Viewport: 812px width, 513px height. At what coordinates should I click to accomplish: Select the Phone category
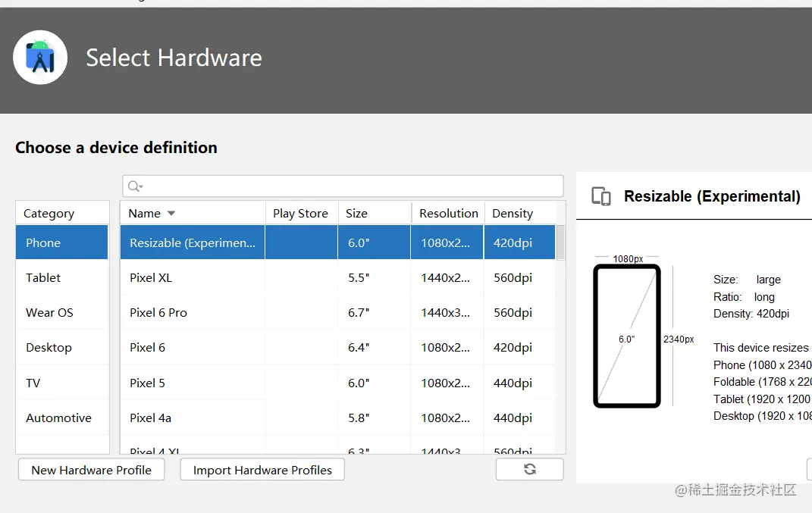click(62, 242)
